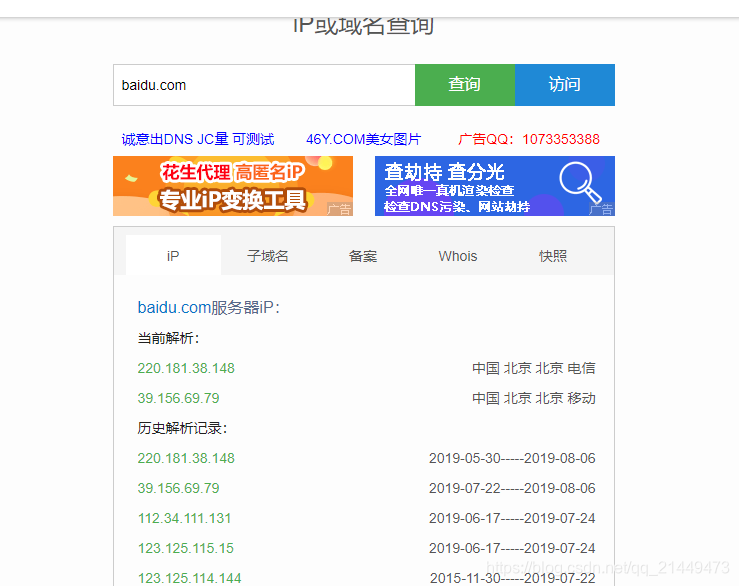
Task: Click the 历史解析记录 label
Action: pos(182,428)
